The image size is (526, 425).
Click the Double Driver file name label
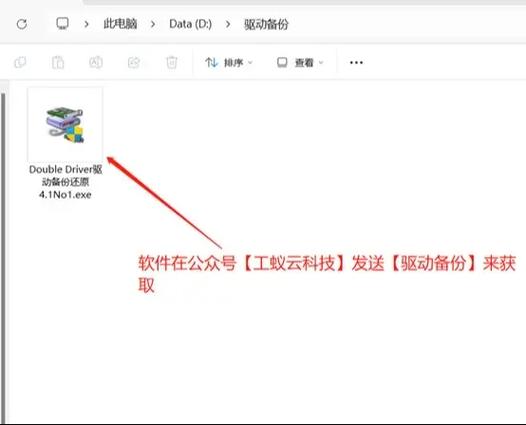(65, 182)
